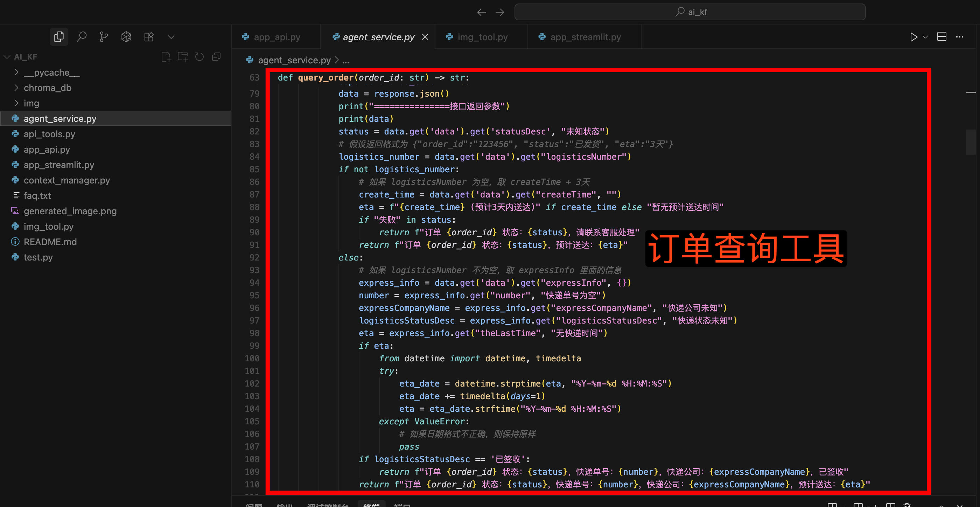
Task: Select faq.txt in the Explorer
Action: coord(37,195)
